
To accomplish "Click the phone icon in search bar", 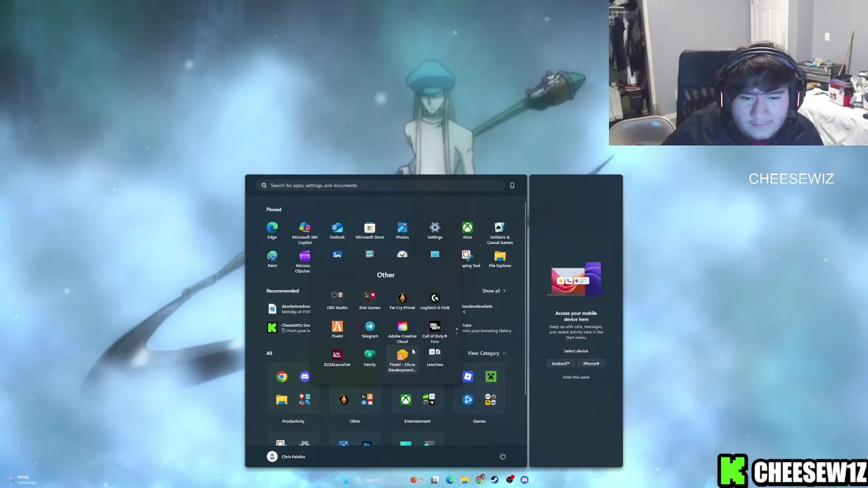I will [512, 185].
